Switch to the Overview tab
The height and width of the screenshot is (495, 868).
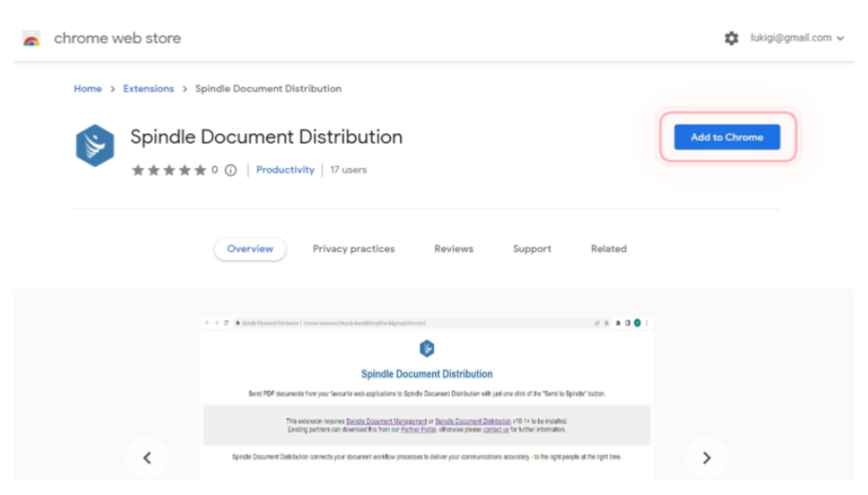(x=250, y=249)
